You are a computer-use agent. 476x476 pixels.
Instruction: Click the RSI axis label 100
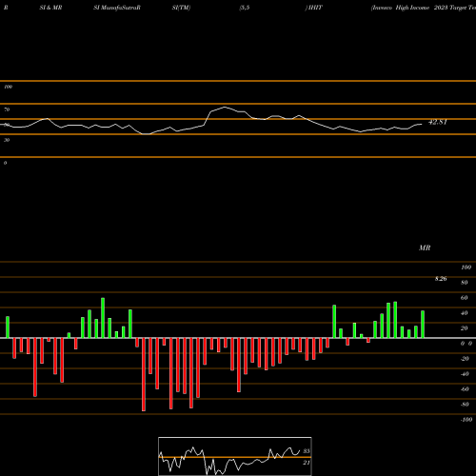[8, 87]
